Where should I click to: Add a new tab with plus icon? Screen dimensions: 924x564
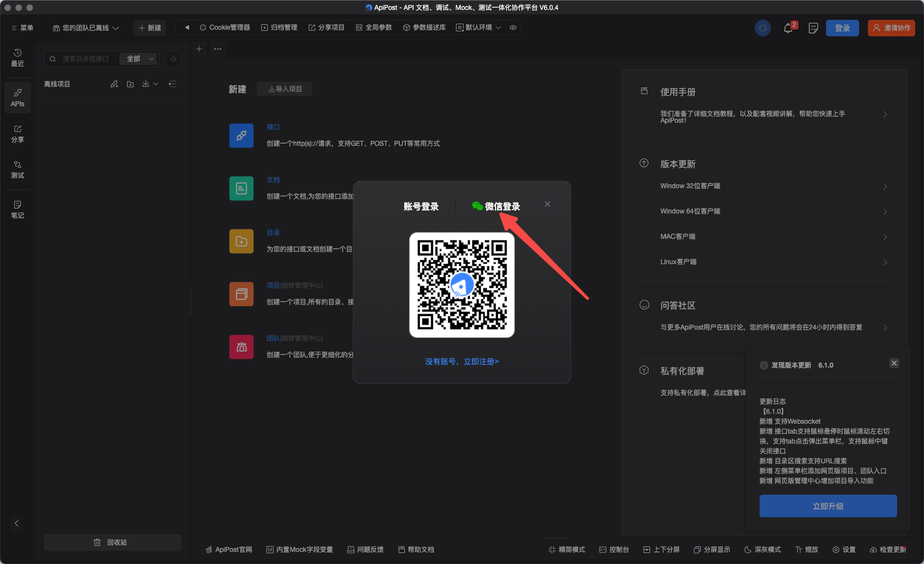[x=199, y=49]
